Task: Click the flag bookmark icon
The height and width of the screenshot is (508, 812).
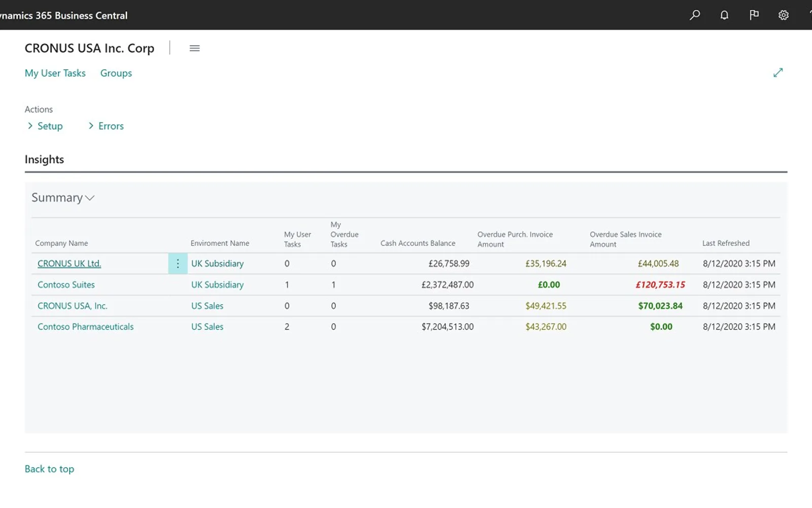Action: coord(754,15)
